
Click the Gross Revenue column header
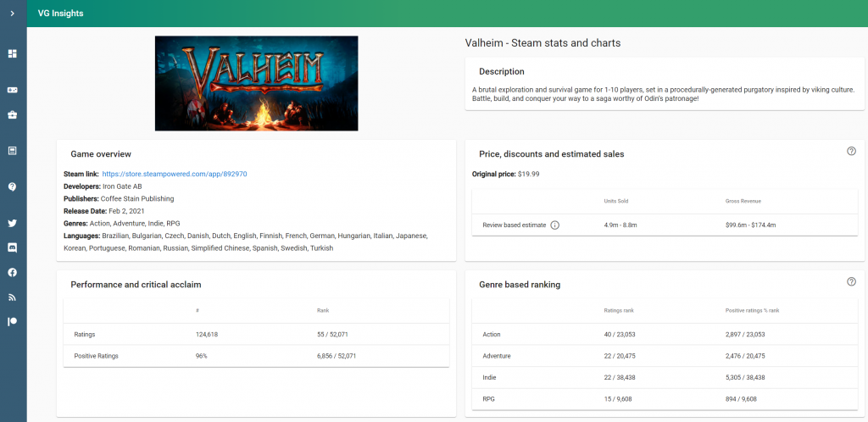tap(743, 202)
